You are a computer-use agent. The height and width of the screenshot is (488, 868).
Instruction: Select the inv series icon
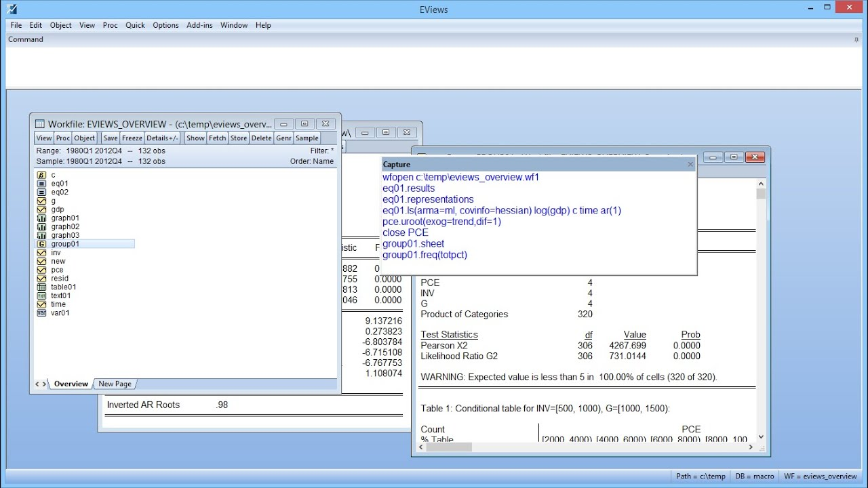(41, 253)
